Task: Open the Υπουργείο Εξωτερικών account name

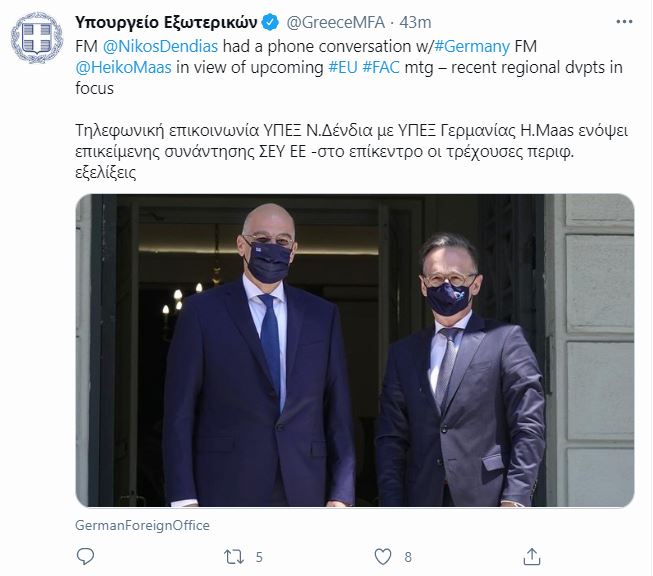Action: coord(166,22)
